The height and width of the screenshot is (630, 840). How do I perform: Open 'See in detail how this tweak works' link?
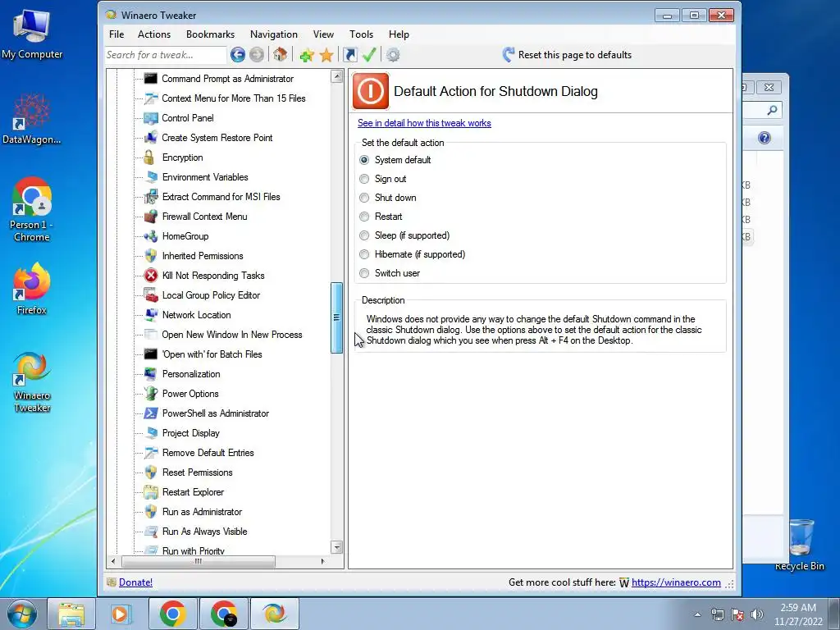424,123
